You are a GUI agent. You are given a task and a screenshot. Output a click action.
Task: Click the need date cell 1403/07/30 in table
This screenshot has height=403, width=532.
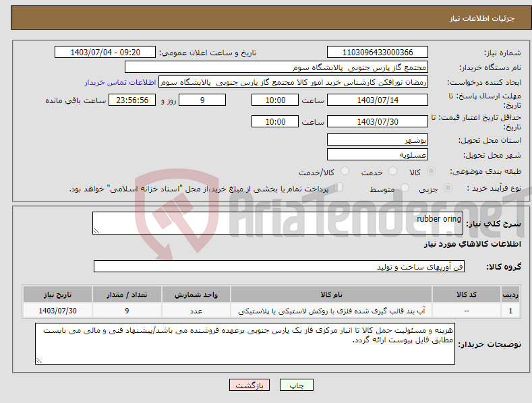[57, 311]
